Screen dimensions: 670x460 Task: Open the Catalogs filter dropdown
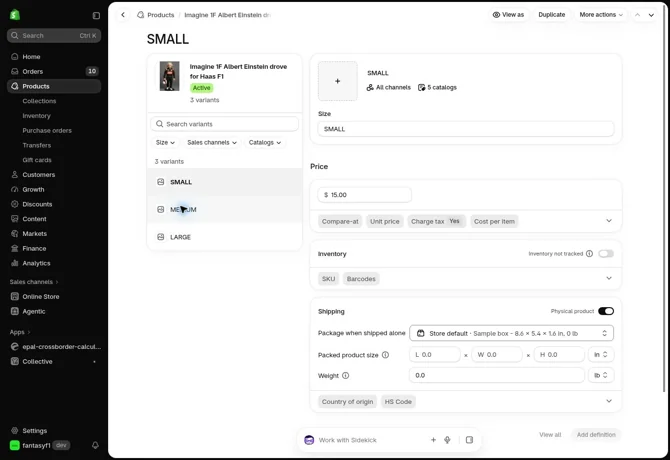click(x=264, y=143)
